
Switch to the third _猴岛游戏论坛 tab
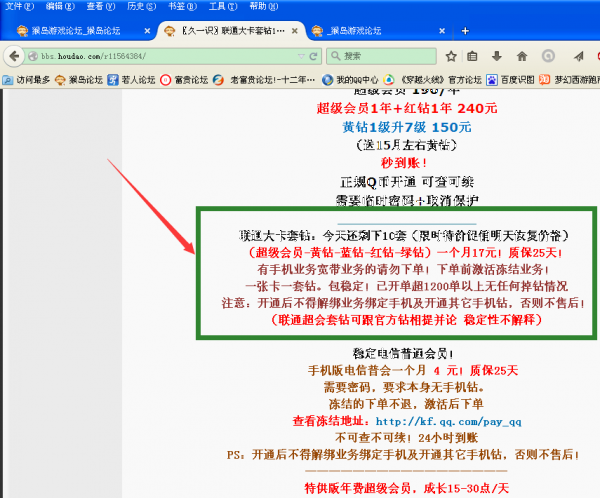(x=355, y=31)
